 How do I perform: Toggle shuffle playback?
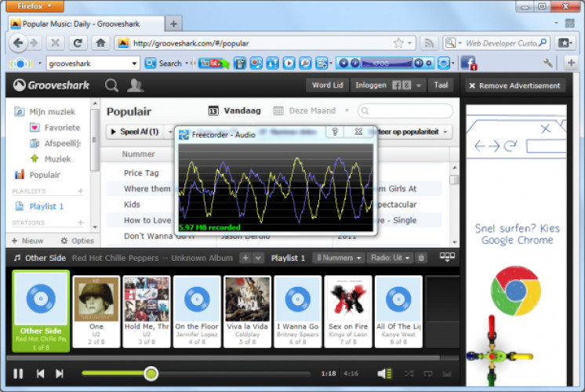[x=409, y=373]
